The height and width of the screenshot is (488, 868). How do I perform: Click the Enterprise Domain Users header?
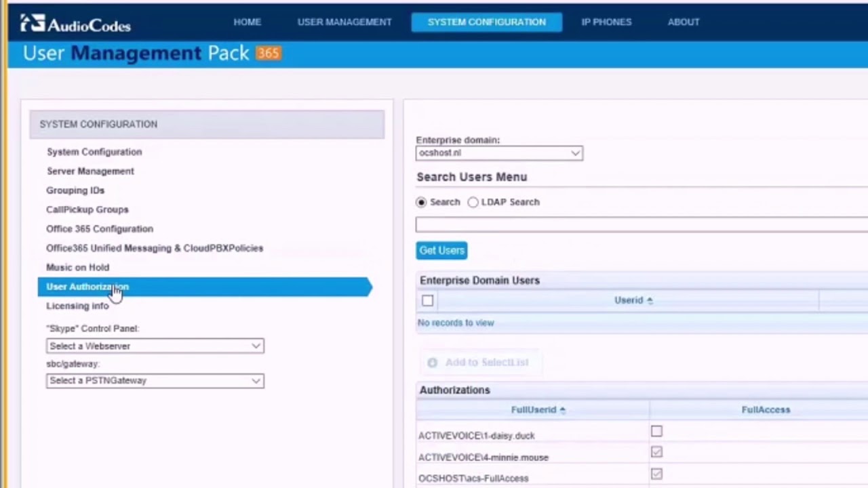coord(479,281)
